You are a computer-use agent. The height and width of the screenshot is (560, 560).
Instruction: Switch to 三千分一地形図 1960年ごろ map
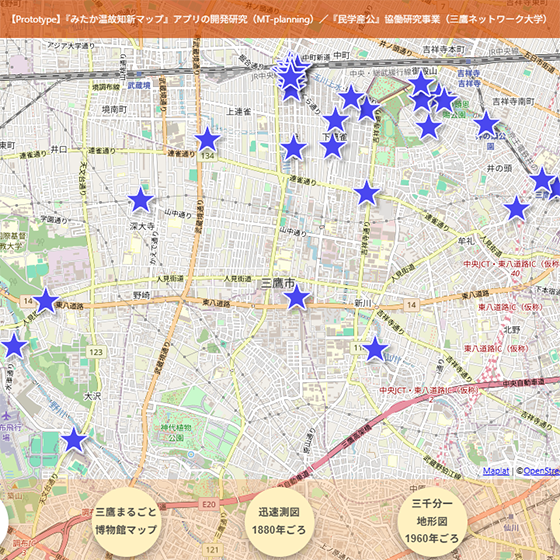point(432,521)
